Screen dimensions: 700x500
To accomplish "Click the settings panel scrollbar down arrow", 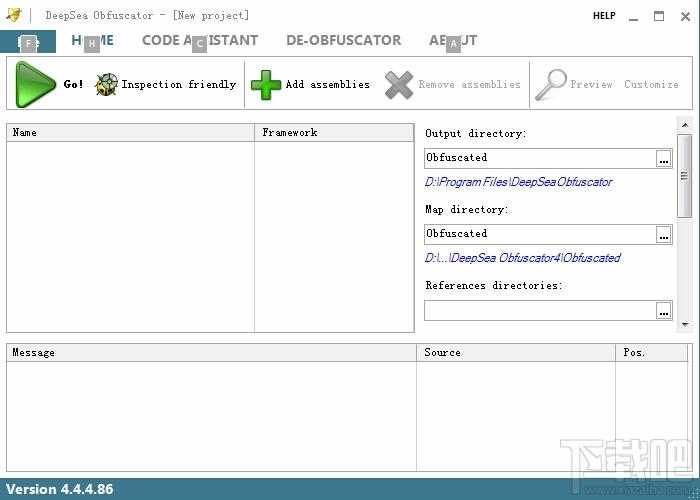I will coord(684,325).
